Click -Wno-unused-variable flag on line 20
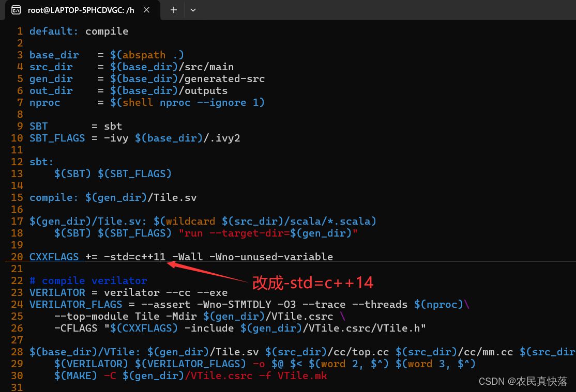 click(x=271, y=257)
